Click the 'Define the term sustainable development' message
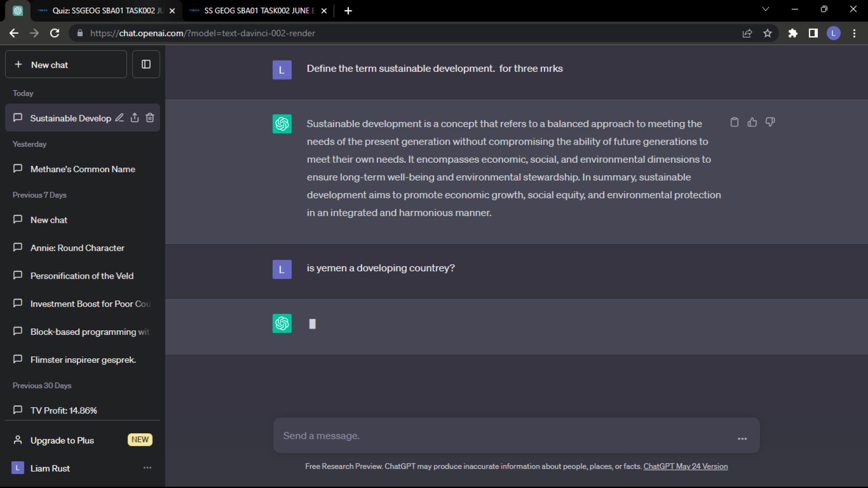 (434, 69)
